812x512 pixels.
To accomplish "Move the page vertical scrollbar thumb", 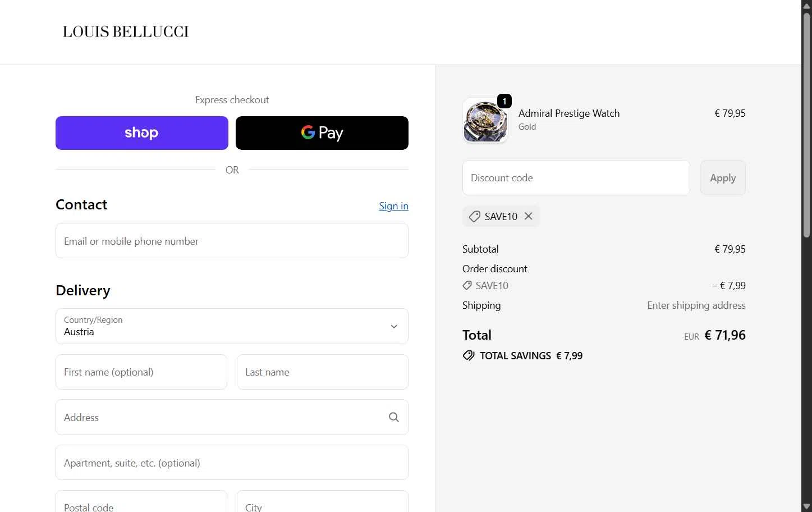I will coord(806,125).
